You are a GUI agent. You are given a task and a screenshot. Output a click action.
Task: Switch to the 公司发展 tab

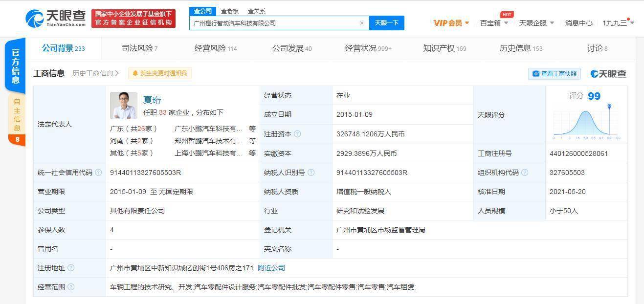[292, 48]
